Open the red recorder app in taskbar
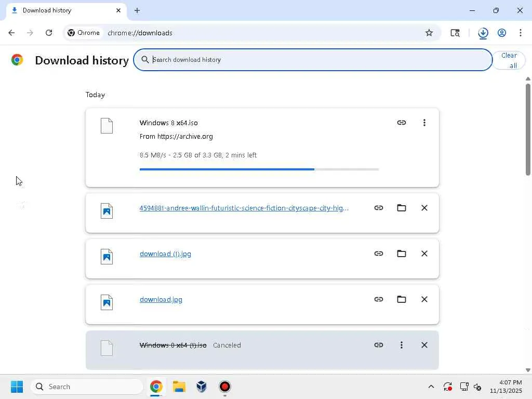 (x=224, y=387)
